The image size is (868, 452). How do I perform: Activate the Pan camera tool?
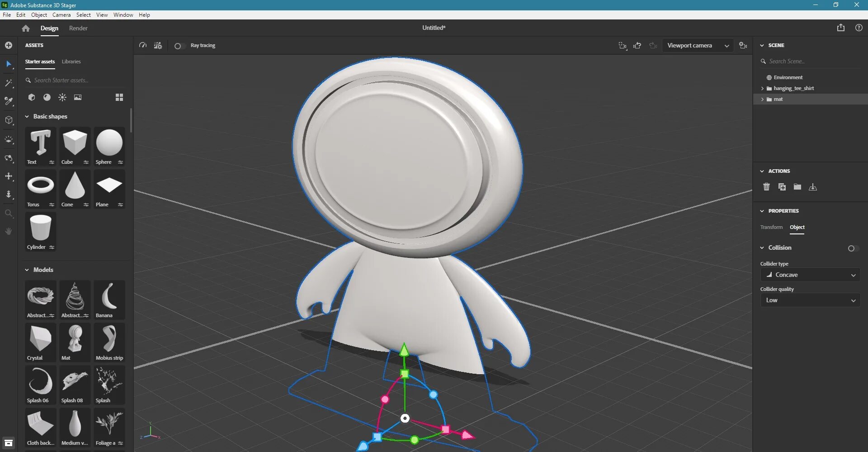pyautogui.click(x=9, y=176)
